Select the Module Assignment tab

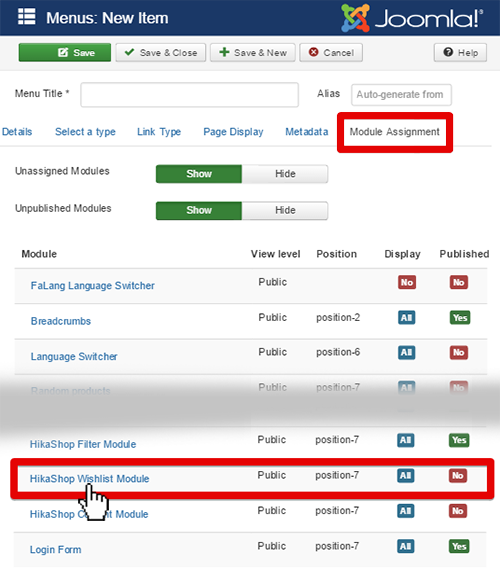tap(395, 132)
